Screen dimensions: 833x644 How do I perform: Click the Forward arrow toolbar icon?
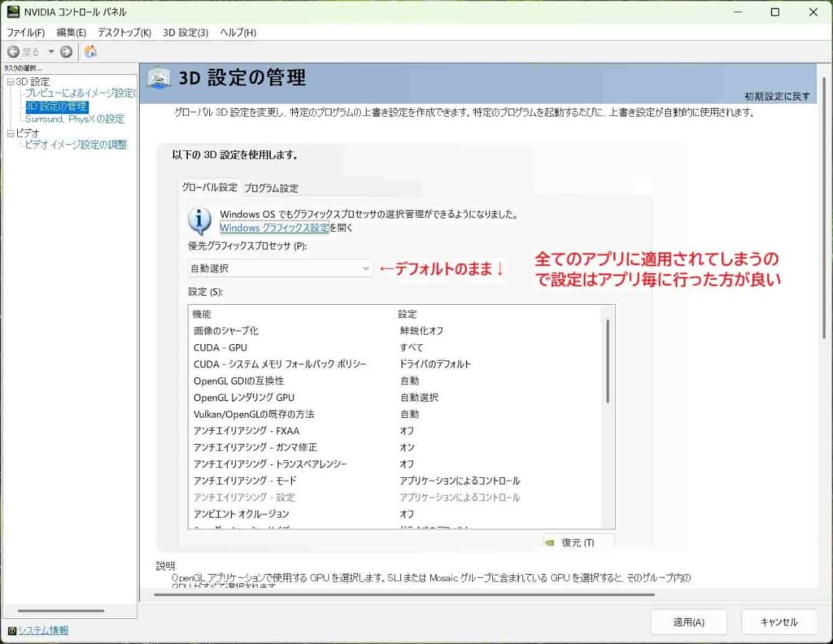click(66, 51)
